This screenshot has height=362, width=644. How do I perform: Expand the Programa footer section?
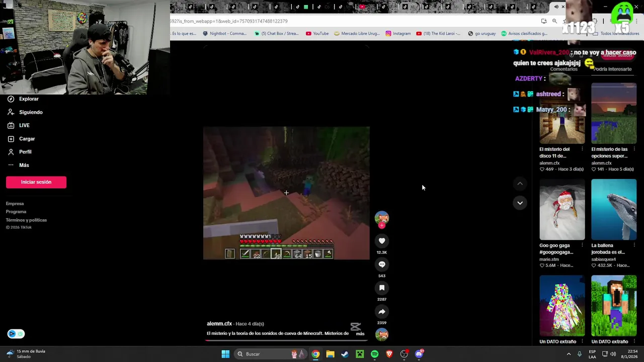[16, 212]
